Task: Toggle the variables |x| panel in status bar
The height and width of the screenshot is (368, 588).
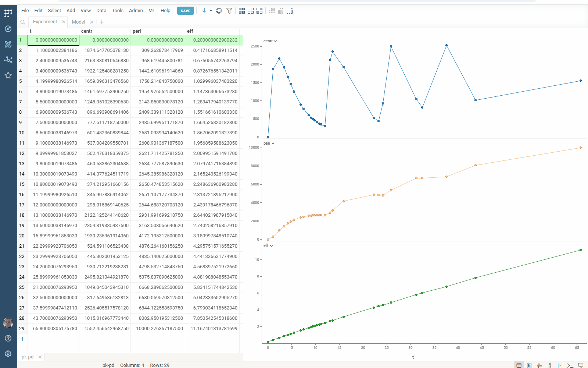Action: (x=560, y=365)
